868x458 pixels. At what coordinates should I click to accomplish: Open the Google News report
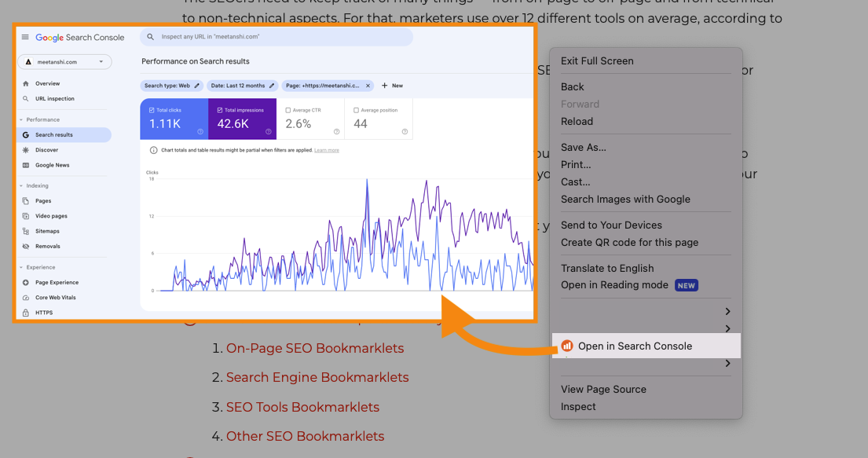coord(53,164)
